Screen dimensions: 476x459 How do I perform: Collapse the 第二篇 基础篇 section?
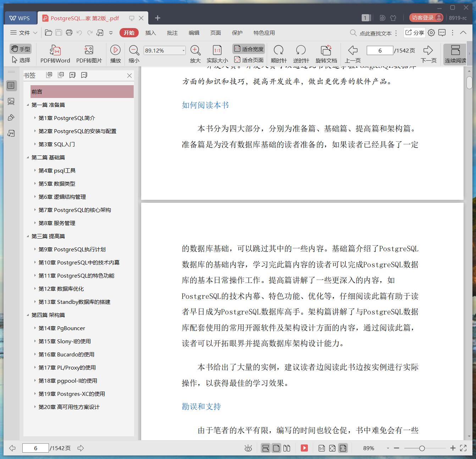tap(28, 157)
